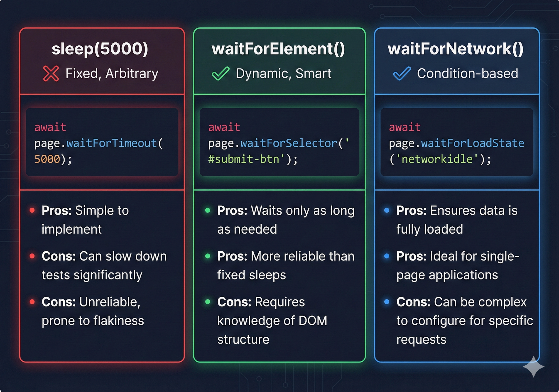559x392 pixels.
Task: Click the blue bullet beside Pros: Ensures data
Action: [387, 210]
